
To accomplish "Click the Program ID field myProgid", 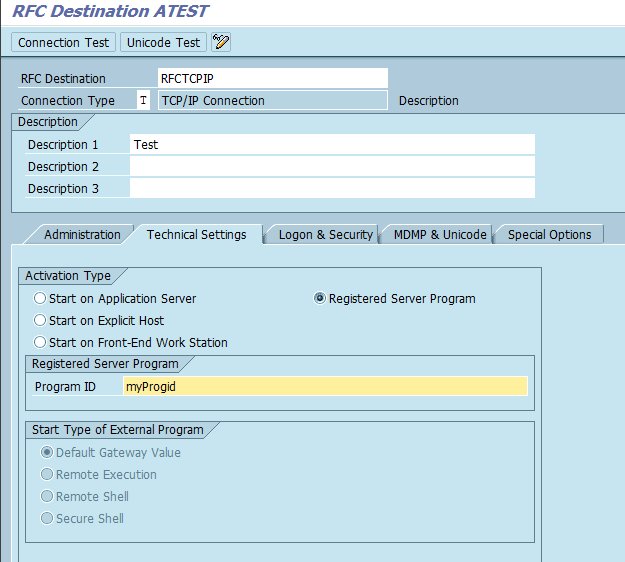I will [325, 386].
